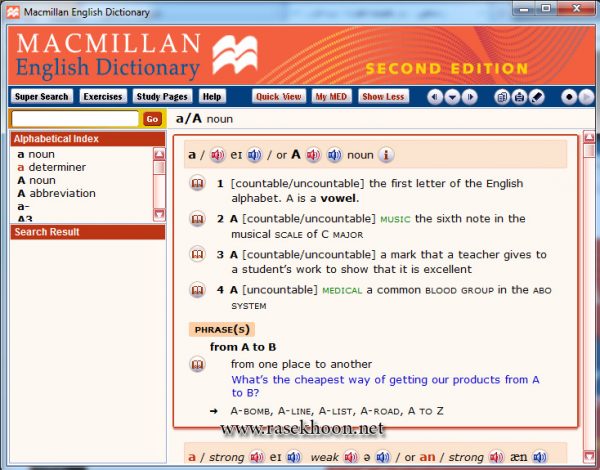Viewport: 600px width, 470px height.
Task: Play blue speaker pronunciation before 'noun'
Action: point(334,155)
